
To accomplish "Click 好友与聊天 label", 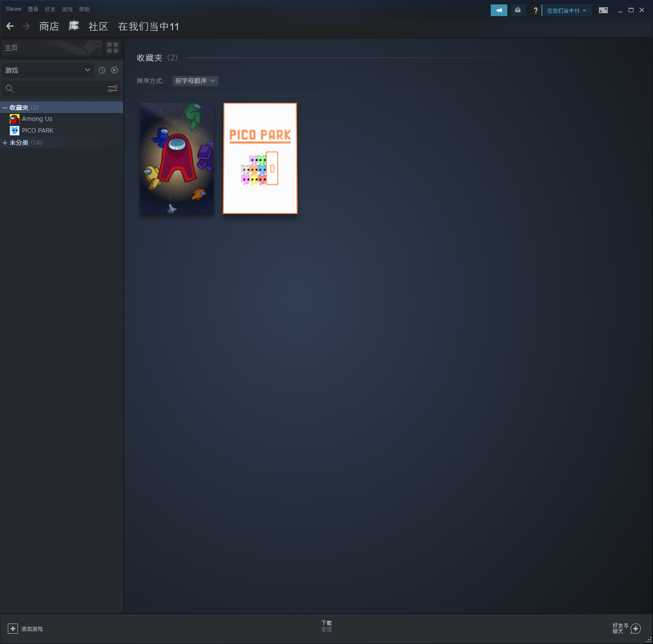I will tap(620, 628).
